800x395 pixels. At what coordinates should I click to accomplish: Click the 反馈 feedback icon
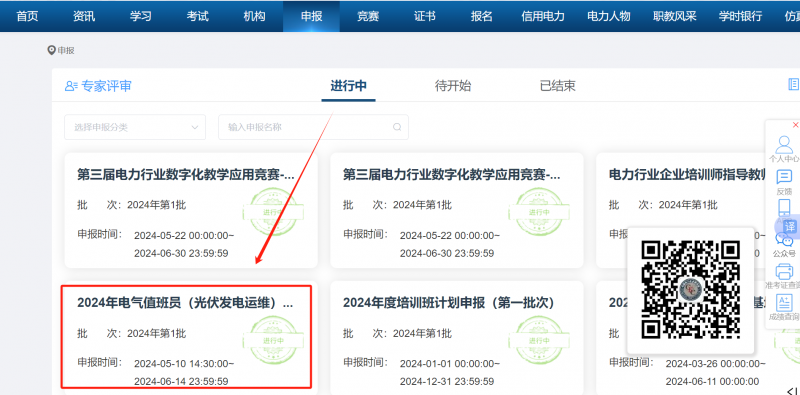(784, 178)
